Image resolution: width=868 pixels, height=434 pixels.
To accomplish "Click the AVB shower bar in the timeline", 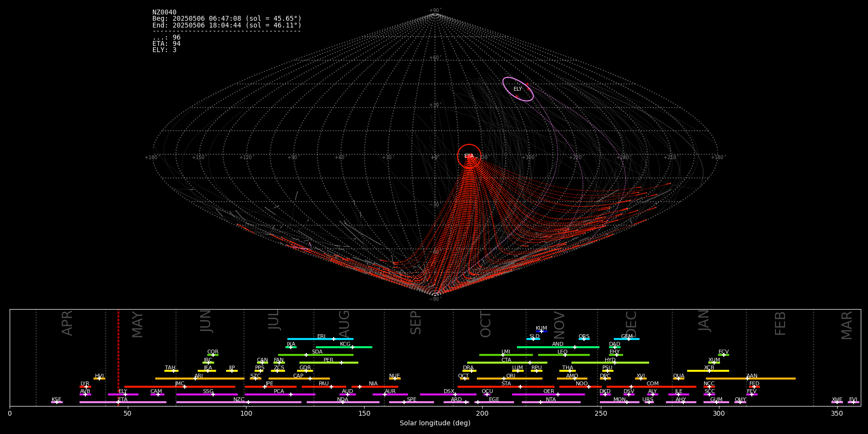I will (85, 394).
